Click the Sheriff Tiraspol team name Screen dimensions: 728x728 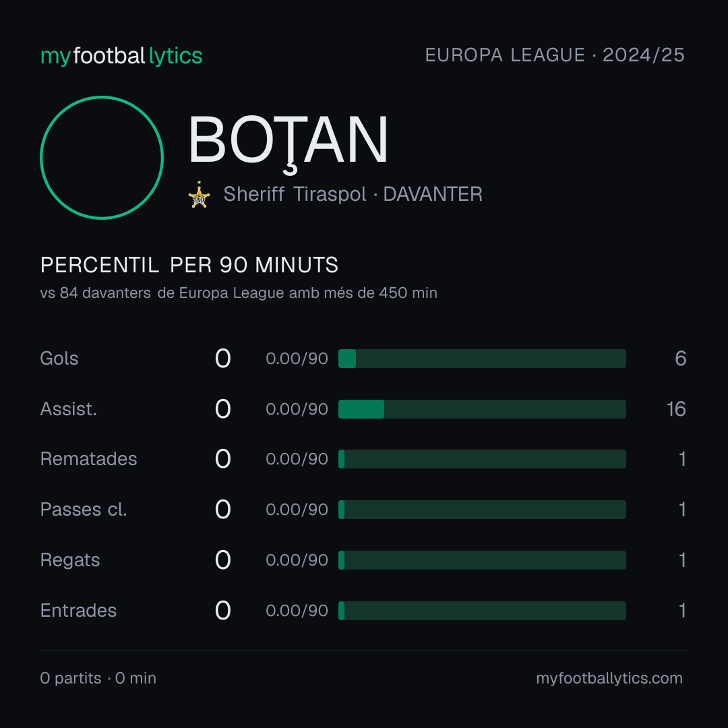(x=295, y=194)
